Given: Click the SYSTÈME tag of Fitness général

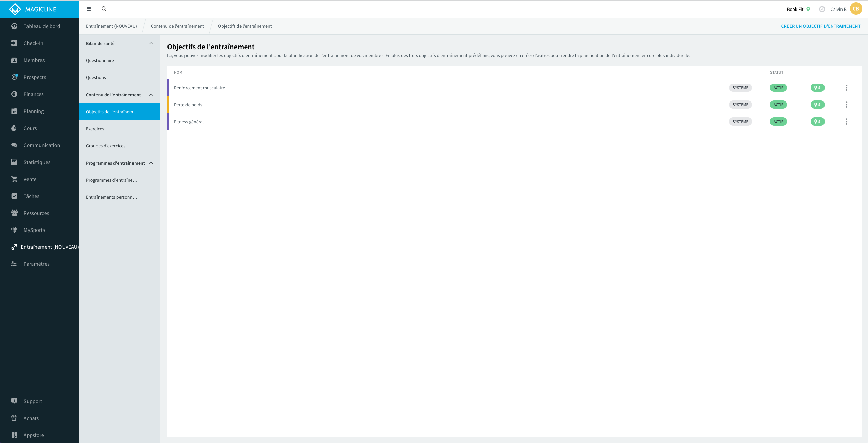Looking at the screenshot, I should pos(741,122).
